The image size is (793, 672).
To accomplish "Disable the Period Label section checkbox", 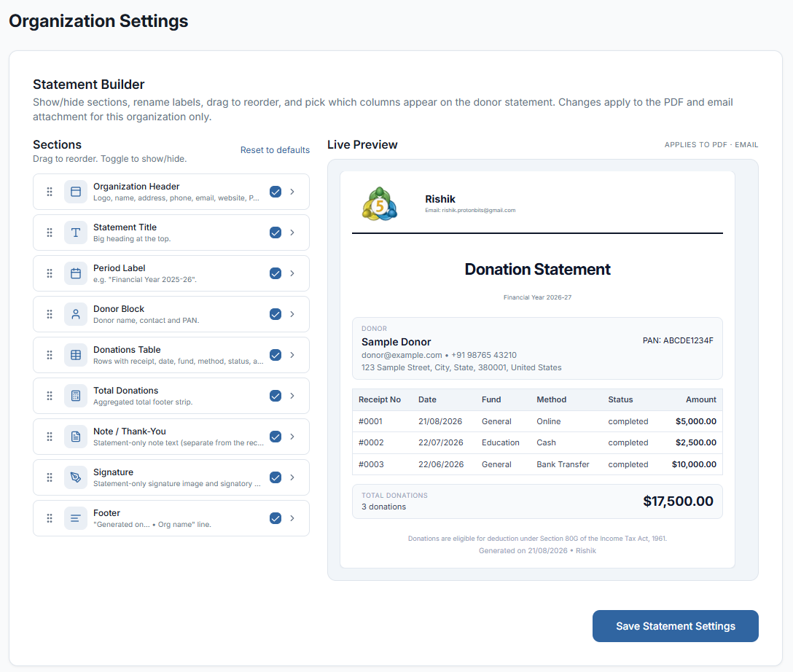I will (x=275, y=273).
